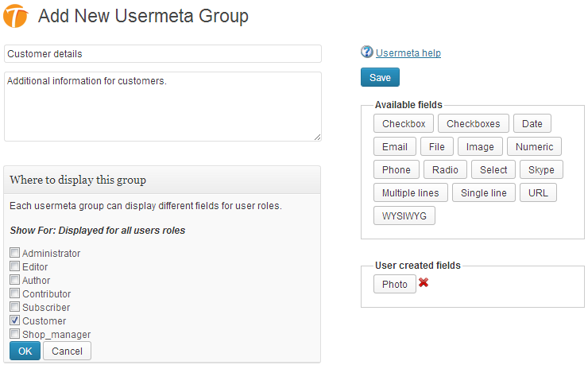588x365 pixels.
Task: Toggle the Shop_manager role checkbox
Action: (14, 333)
